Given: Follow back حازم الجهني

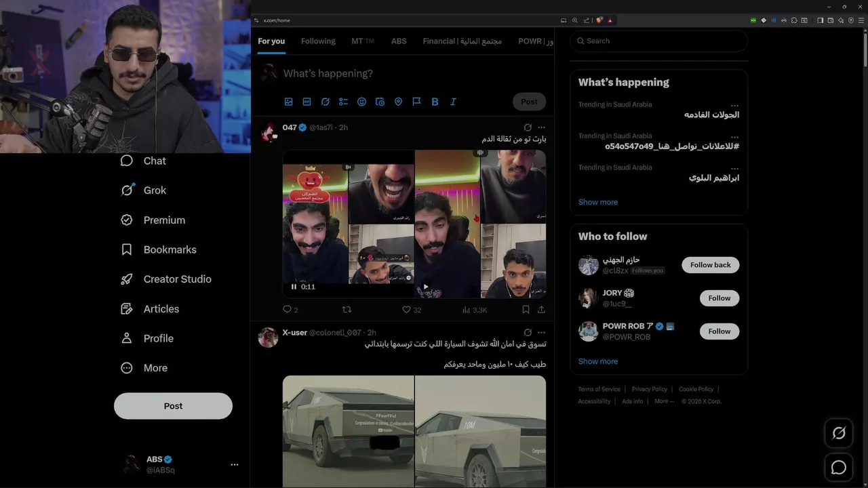Looking at the screenshot, I should pos(710,265).
